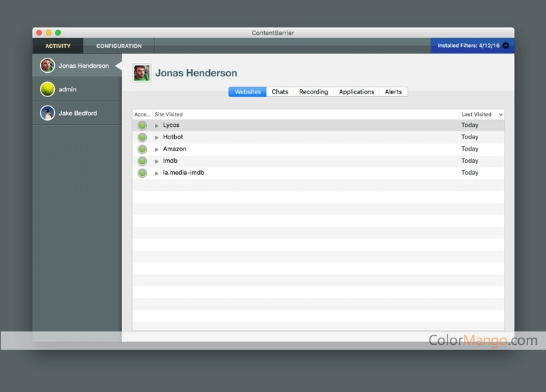Click Jake Bedford's penguin avatar
This screenshot has height=392, width=546.
tap(47, 113)
